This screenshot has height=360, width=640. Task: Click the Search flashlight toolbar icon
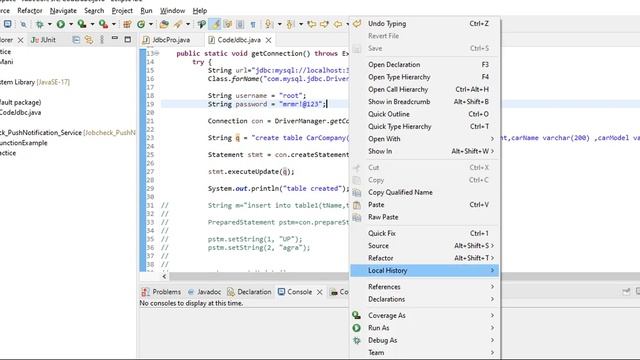[178, 24]
